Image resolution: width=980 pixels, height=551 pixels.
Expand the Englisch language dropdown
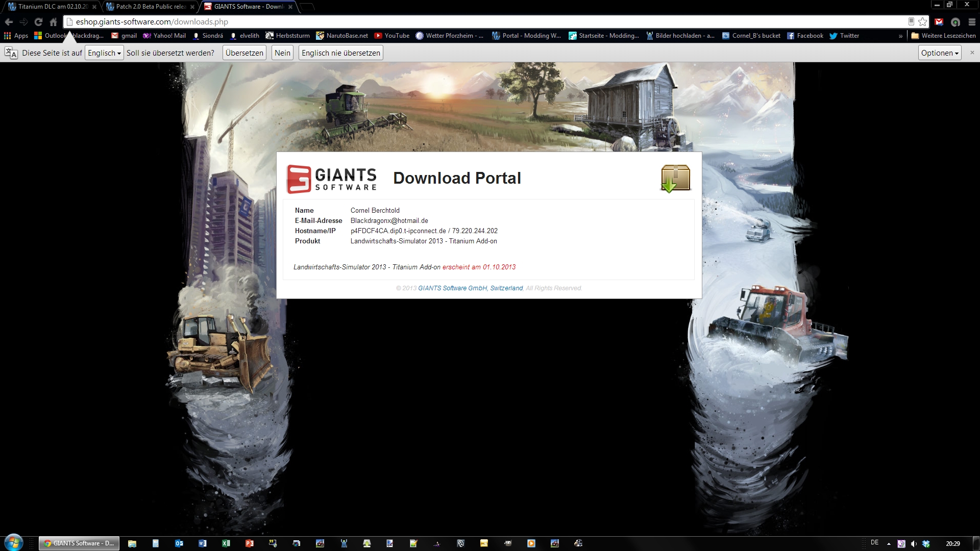104,53
